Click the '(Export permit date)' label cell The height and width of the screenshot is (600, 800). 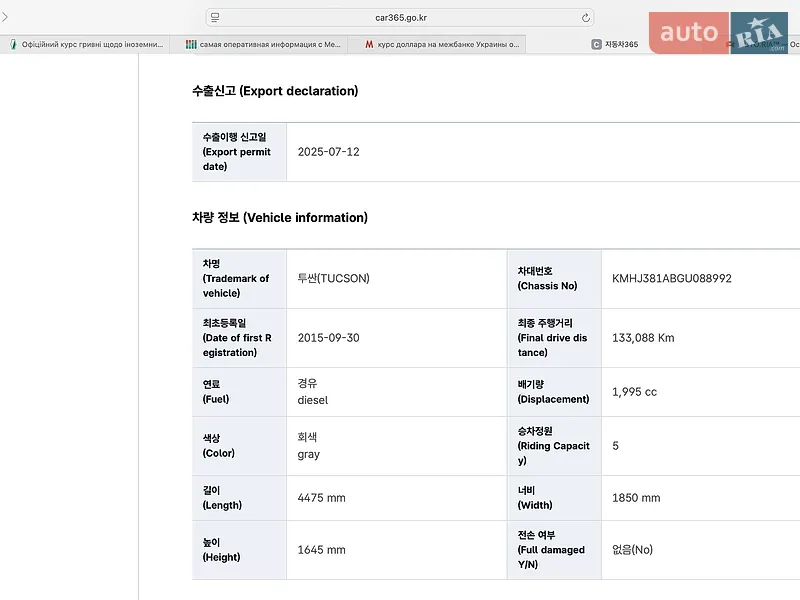point(239,152)
